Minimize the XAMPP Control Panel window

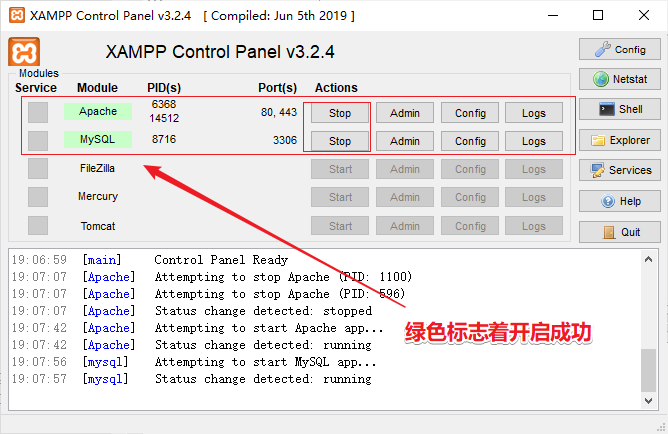tap(553, 15)
